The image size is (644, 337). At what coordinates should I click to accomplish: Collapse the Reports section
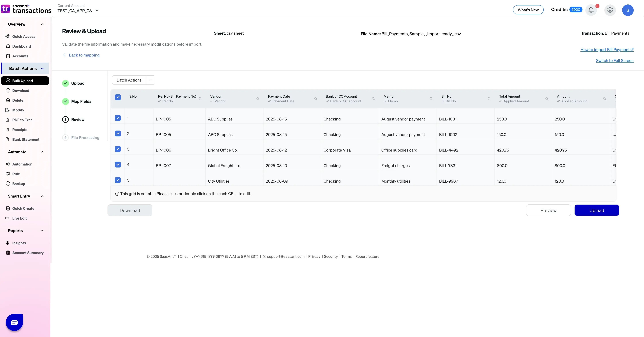tap(42, 230)
